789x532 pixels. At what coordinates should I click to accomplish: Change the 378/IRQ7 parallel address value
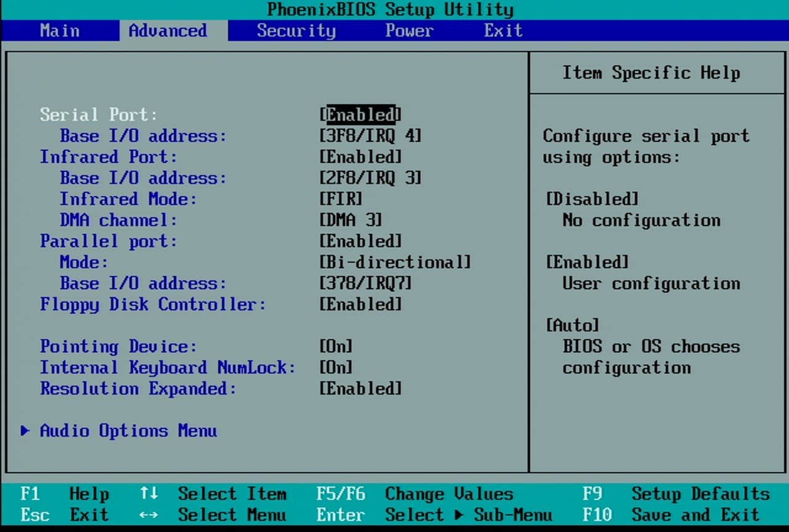366,283
